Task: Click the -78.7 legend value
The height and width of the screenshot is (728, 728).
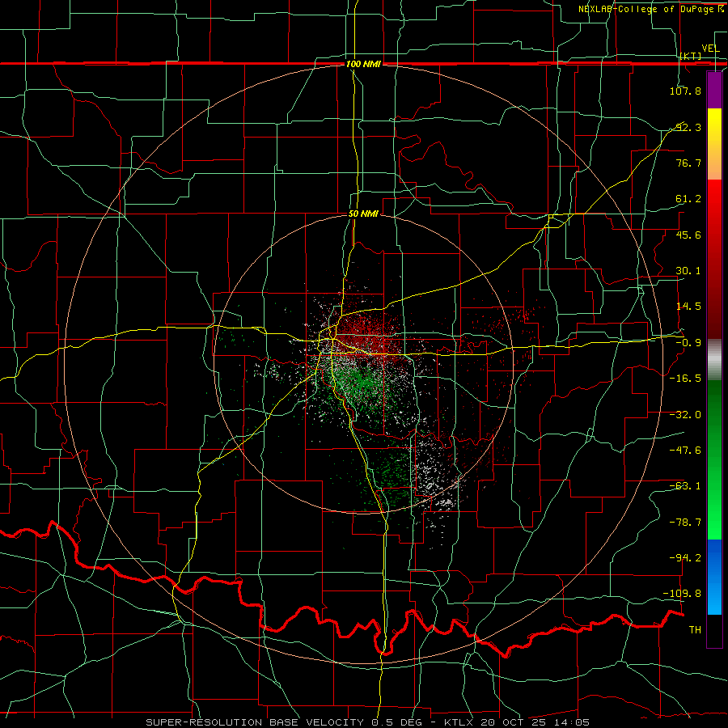Action: [x=685, y=523]
